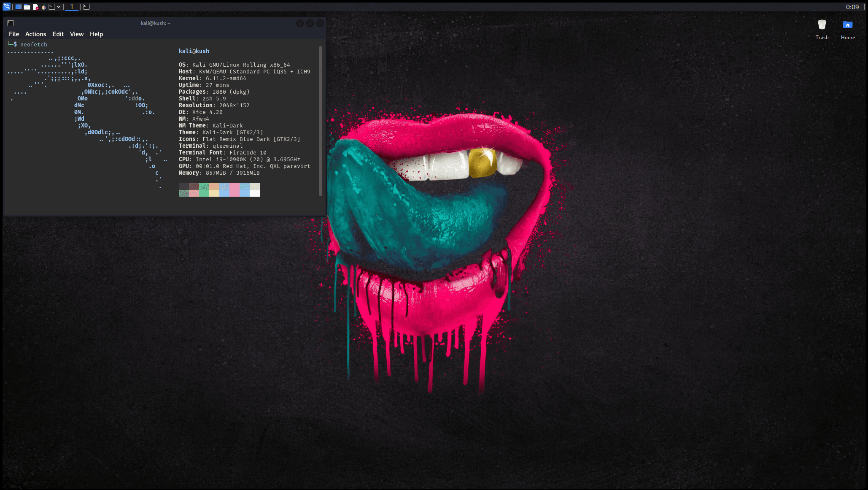Open the Actions menu in terminal
Image resolution: width=868 pixels, height=490 pixels.
(35, 34)
